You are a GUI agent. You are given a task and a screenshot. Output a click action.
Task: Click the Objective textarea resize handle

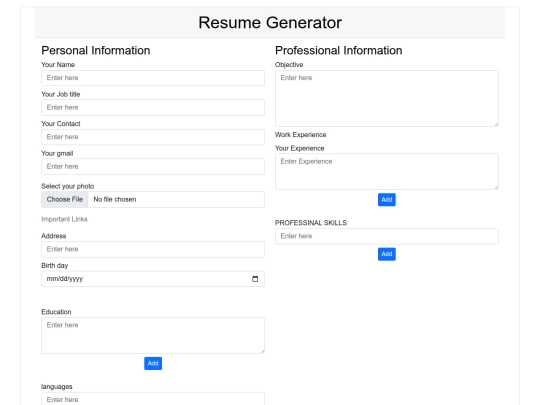click(x=496, y=124)
